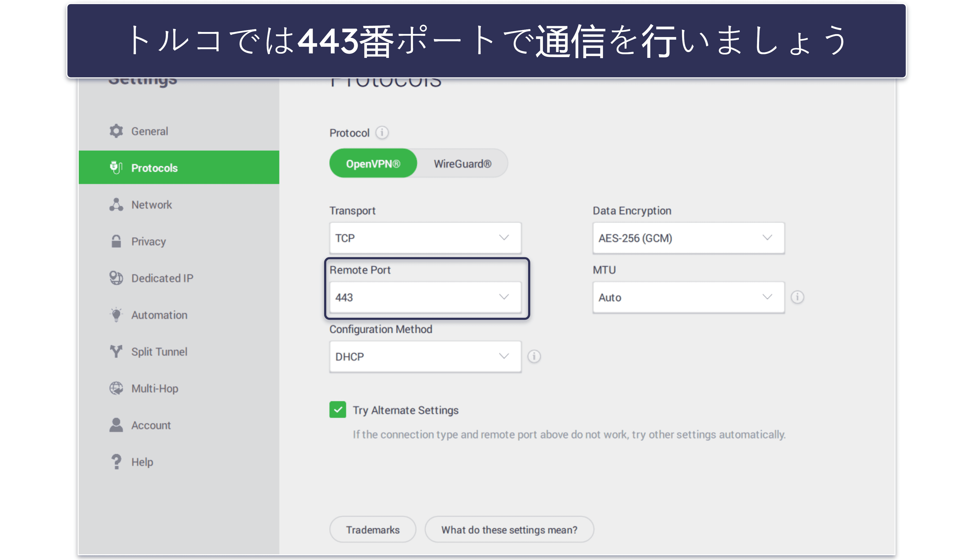Go to Privacy settings tab

(179, 241)
